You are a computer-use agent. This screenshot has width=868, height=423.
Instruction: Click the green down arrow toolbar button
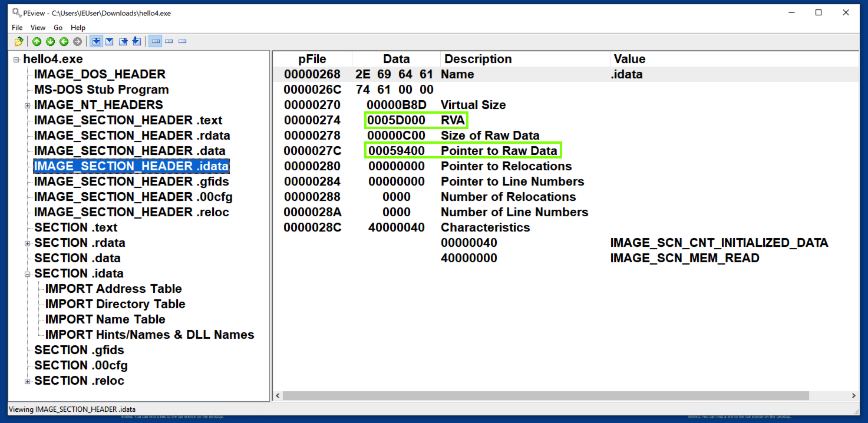tap(50, 41)
